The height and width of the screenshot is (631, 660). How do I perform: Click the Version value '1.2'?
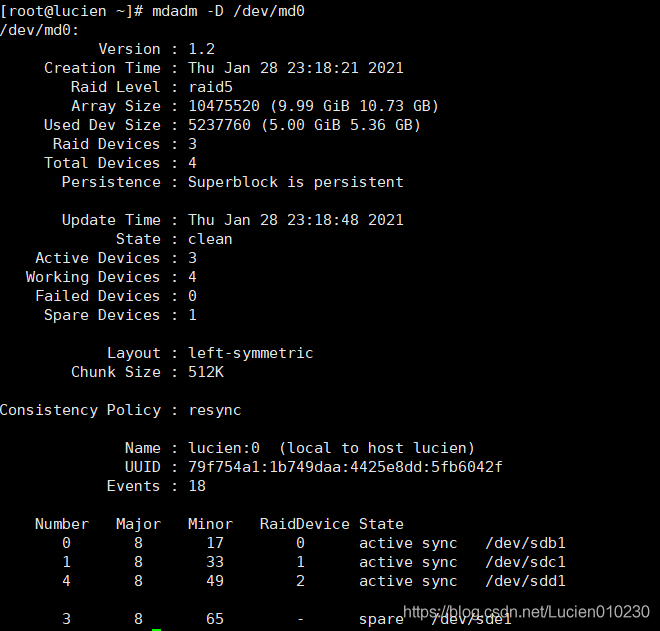[202, 49]
